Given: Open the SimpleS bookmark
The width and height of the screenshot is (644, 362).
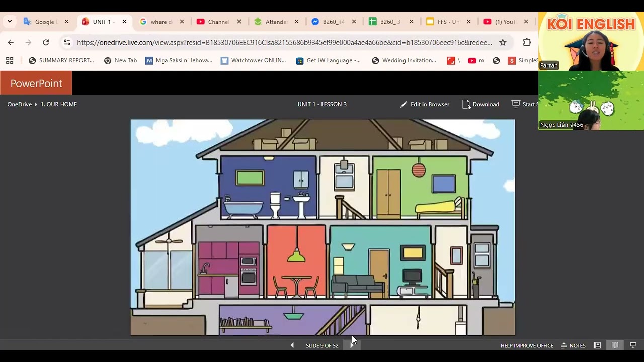Looking at the screenshot, I should click(x=523, y=60).
